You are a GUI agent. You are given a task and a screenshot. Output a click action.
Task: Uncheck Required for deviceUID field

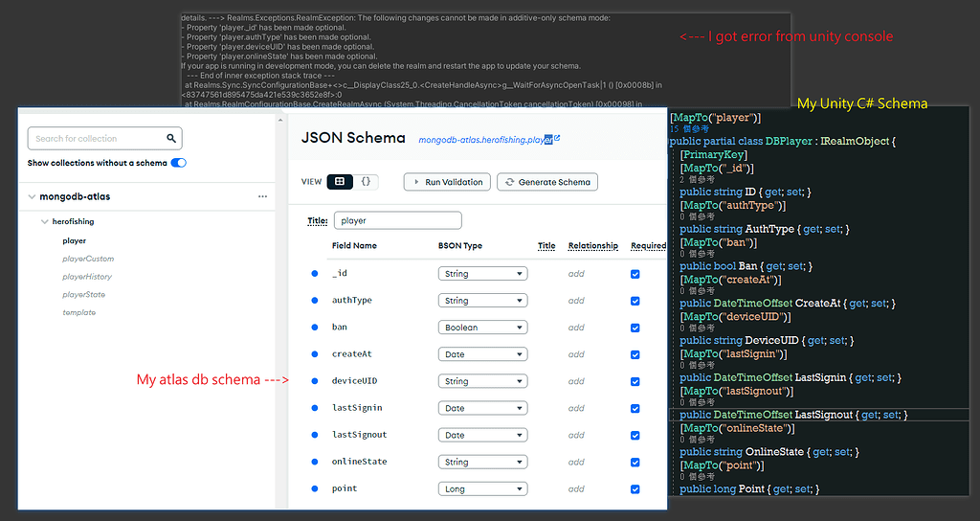[x=635, y=381]
